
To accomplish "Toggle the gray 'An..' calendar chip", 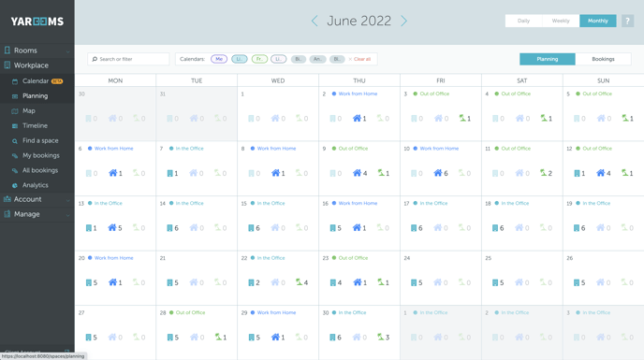I will pyautogui.click(x=317, y=59).
